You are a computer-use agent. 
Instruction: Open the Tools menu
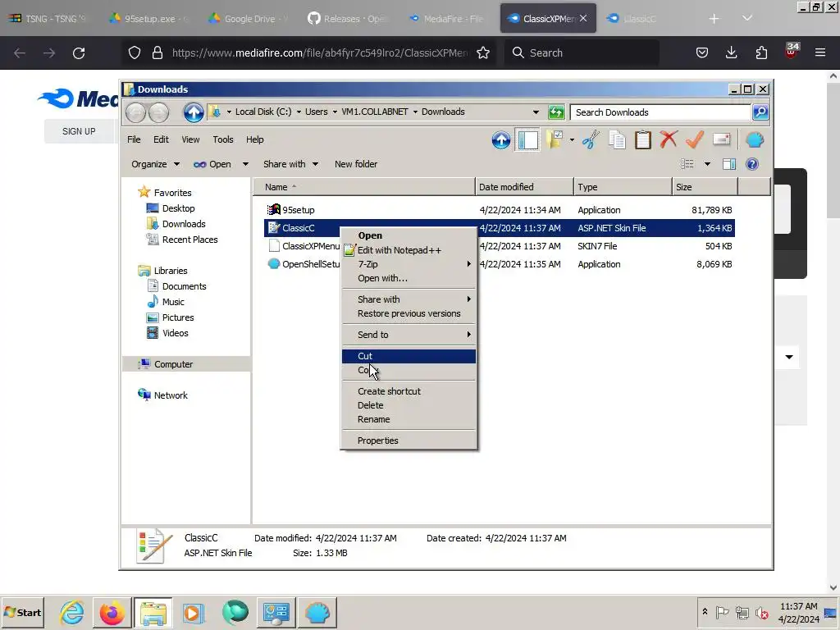point(223,139)
